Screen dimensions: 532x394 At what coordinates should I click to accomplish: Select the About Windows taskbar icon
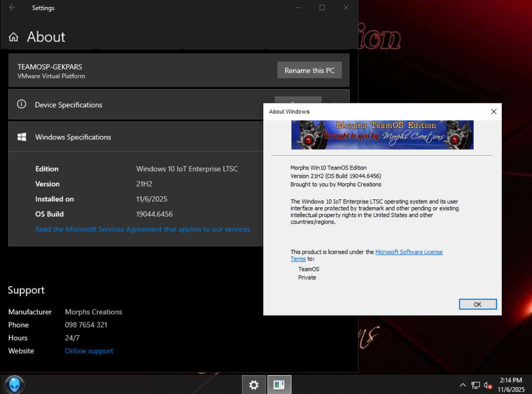(279, 385)
